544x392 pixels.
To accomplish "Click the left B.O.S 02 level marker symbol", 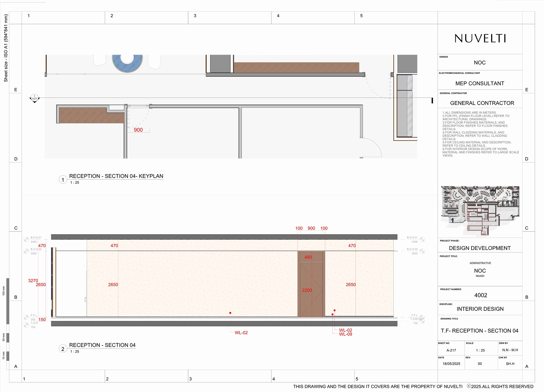I will (26, 251).
